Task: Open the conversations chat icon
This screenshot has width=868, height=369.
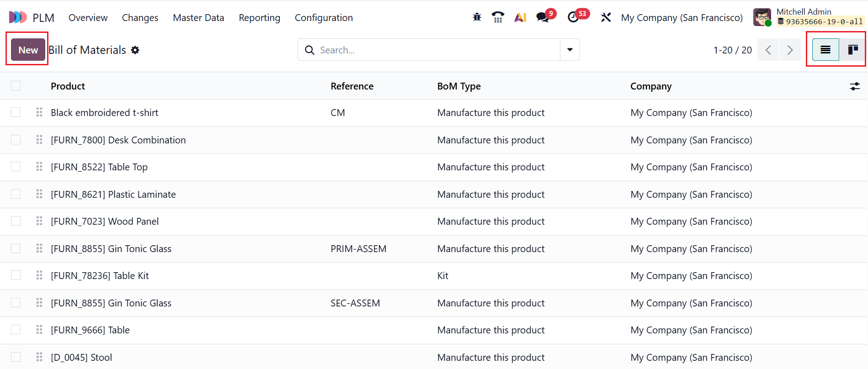Action: pos(543,17)
